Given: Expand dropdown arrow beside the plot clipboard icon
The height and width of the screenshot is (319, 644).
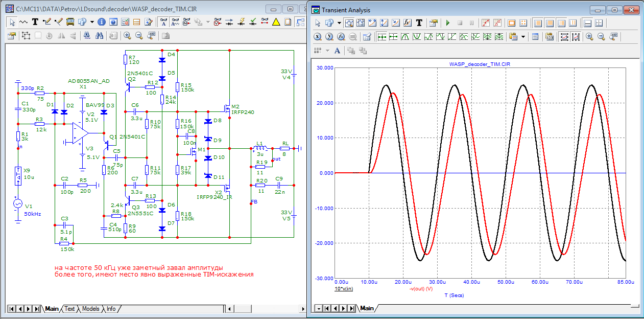Looking at the screenshot, I should tap(522, 36).
